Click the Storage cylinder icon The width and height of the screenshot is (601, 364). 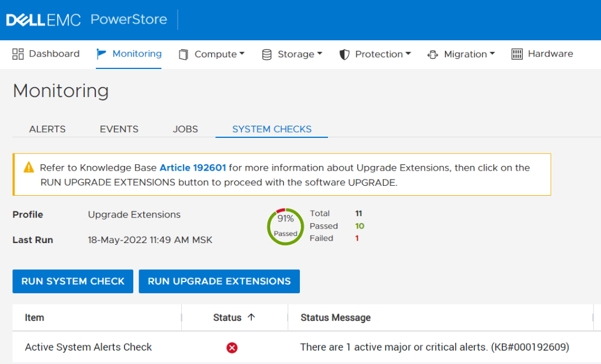[267, 54]
